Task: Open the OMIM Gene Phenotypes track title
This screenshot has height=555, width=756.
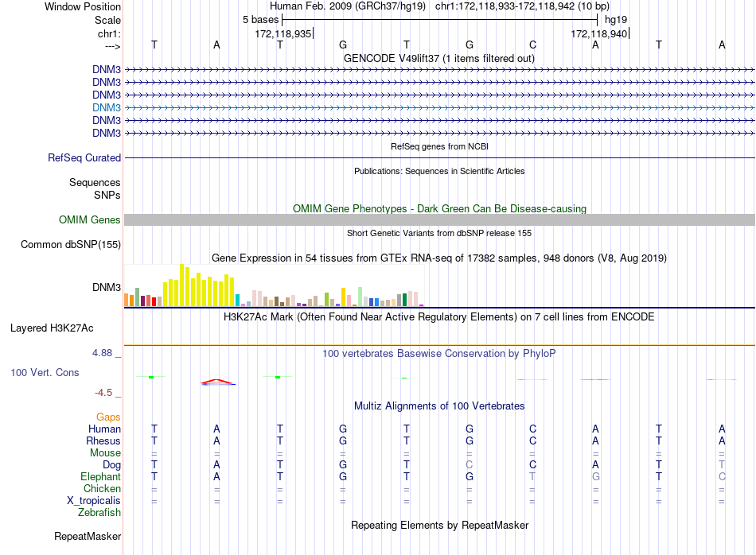Action: point(439,208)
